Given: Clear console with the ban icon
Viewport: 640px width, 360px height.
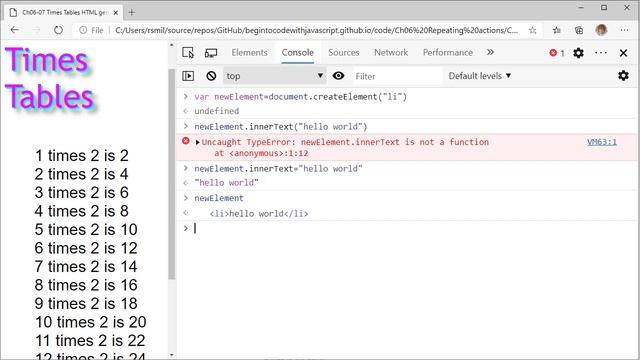Looking at the screenshot, I should [211, 76].
